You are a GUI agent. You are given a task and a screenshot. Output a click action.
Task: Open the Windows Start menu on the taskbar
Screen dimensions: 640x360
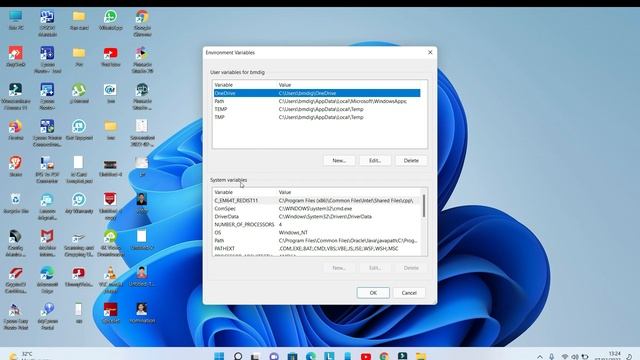coord(219,356)
